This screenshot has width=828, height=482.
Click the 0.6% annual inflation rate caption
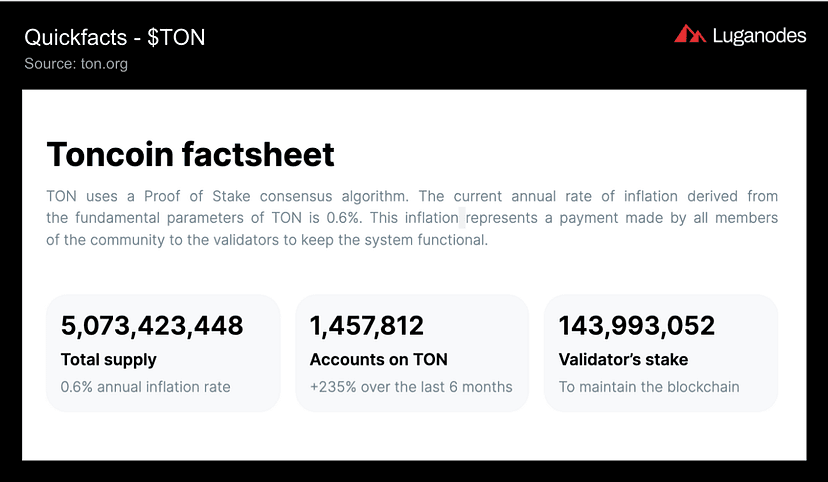pos(145,387)
